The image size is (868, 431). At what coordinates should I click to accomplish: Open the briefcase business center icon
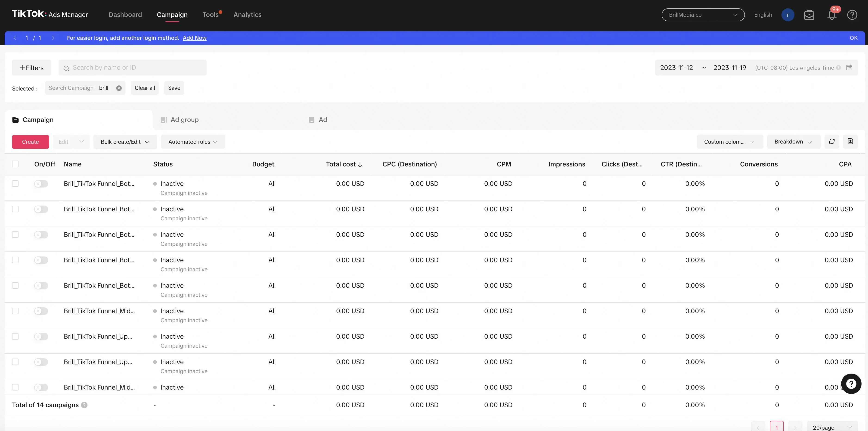809,15
